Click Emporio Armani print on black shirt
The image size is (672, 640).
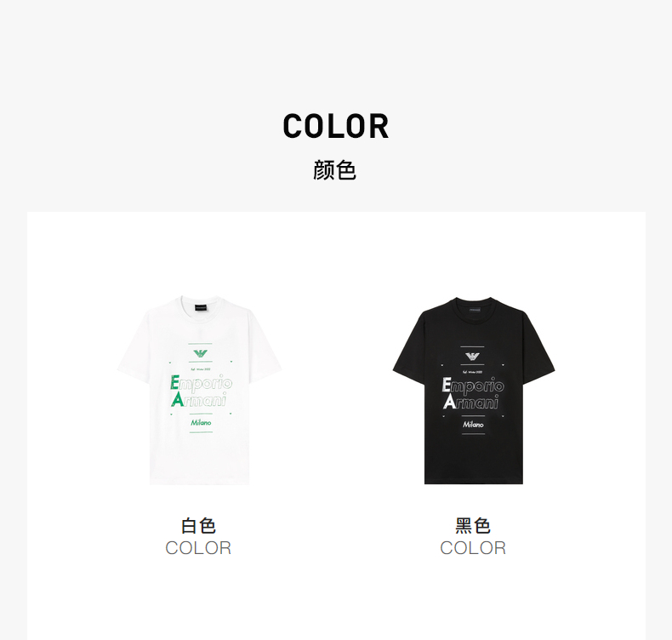(473, 393)
